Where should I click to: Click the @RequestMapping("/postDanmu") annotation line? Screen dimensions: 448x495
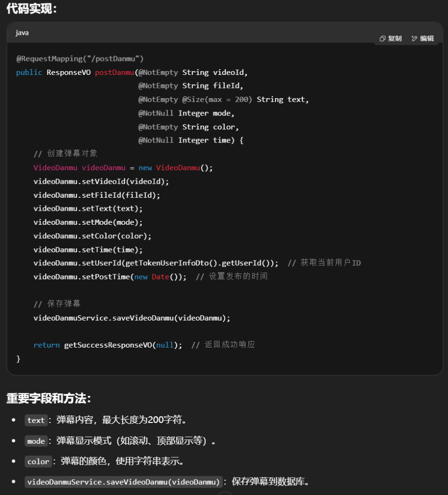click(80, 58)
